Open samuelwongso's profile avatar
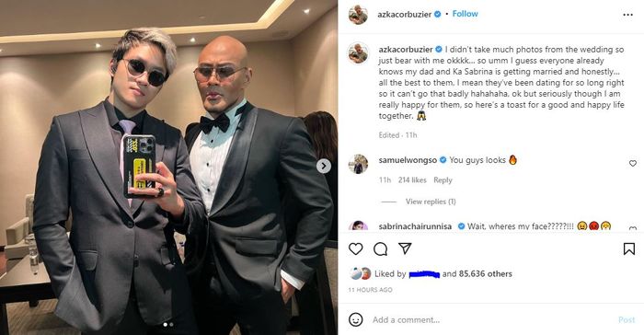The width and height of the screenshot is (644, 335). (358, 164)
